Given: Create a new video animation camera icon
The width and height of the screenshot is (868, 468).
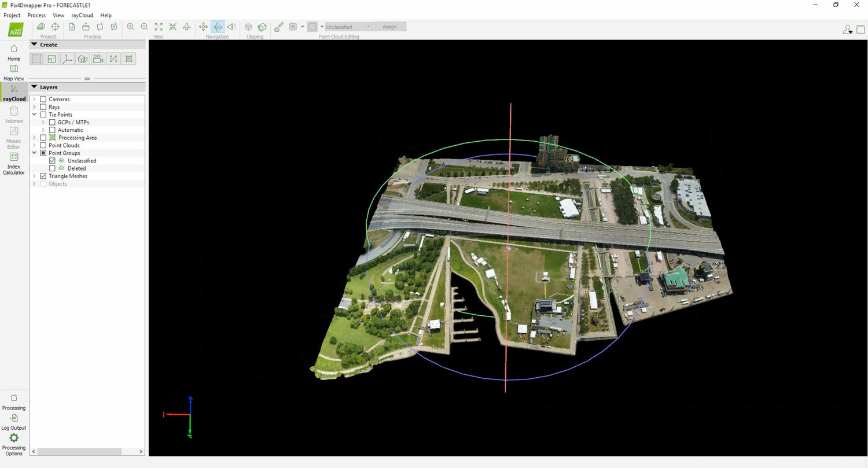Looking at the screenshot, I should pyautogui.click(x=98, y=58).
